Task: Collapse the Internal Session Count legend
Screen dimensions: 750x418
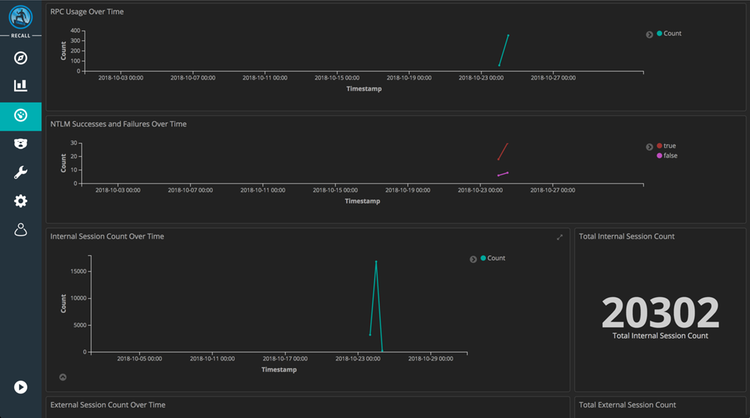Action: (x=473, y=259)
